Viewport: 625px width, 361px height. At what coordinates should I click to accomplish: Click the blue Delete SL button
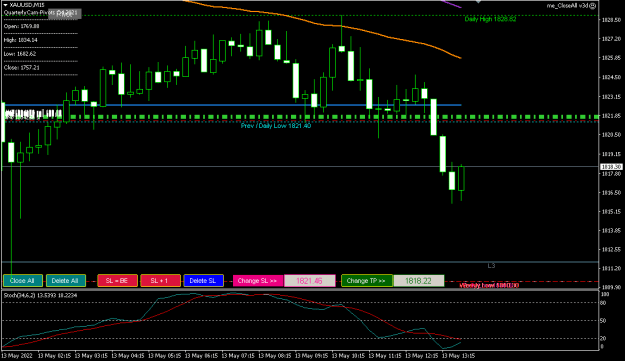[203, 281]
